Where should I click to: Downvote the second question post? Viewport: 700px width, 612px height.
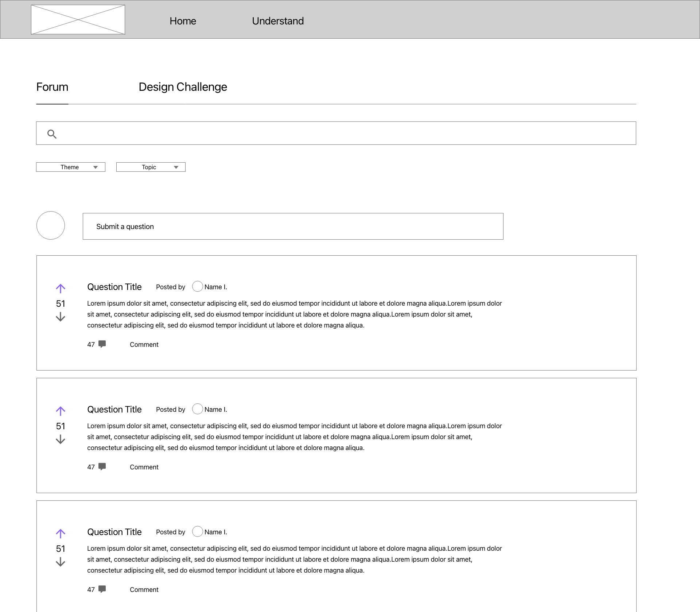coord(61,439)
